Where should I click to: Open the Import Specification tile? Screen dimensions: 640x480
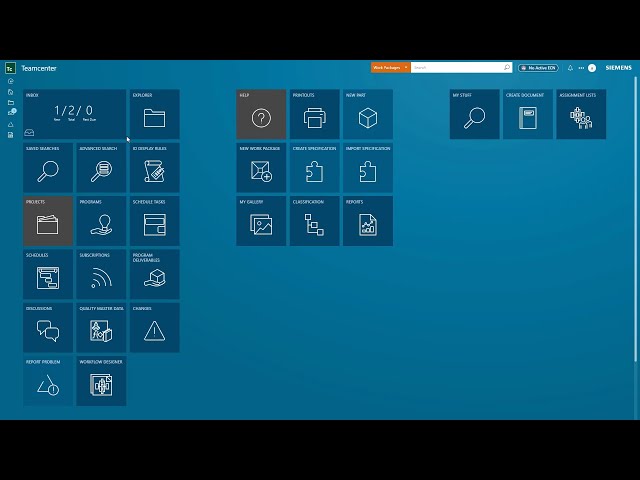pos(368,168)
